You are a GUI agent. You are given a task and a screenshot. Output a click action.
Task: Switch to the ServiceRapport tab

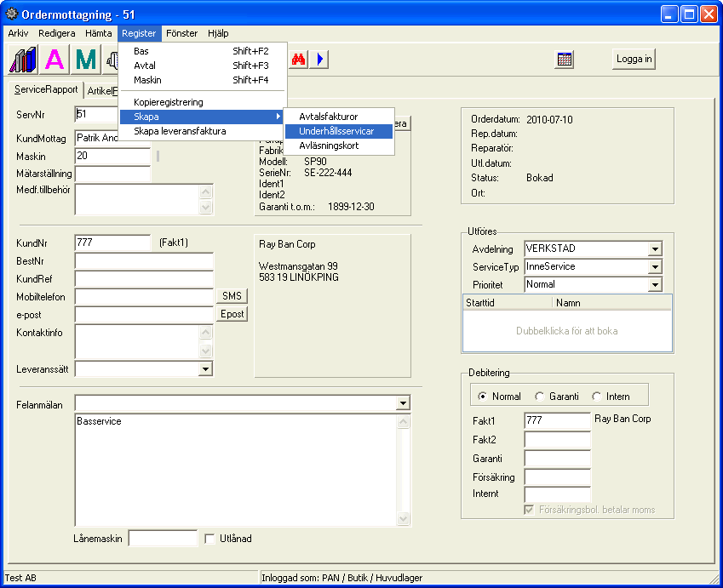click(x=46, y=89)
